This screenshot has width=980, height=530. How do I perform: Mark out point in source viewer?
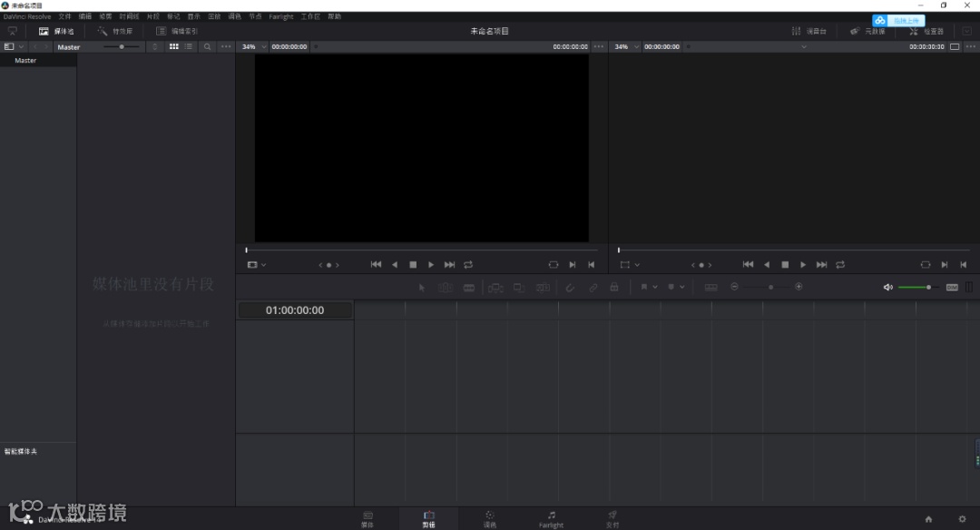[591, 265]
